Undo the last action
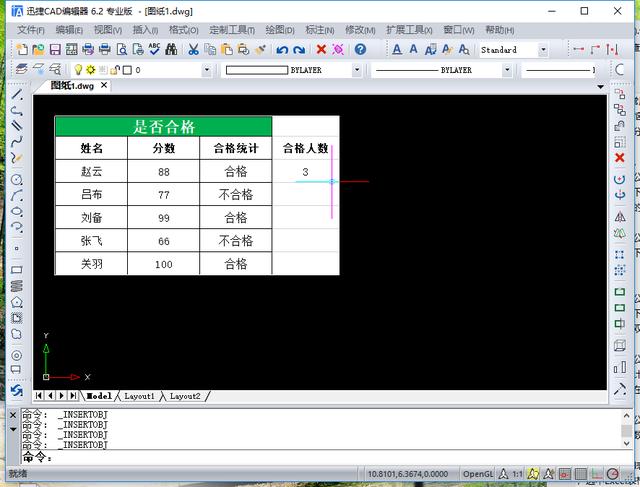This screenshot has width=640, height=487. click(x=282, y=50)
